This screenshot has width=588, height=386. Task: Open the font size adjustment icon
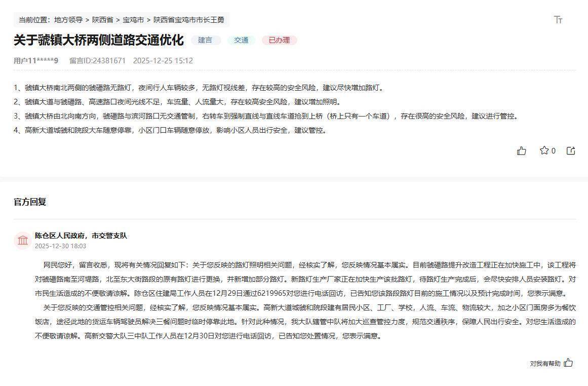(558, 20)
